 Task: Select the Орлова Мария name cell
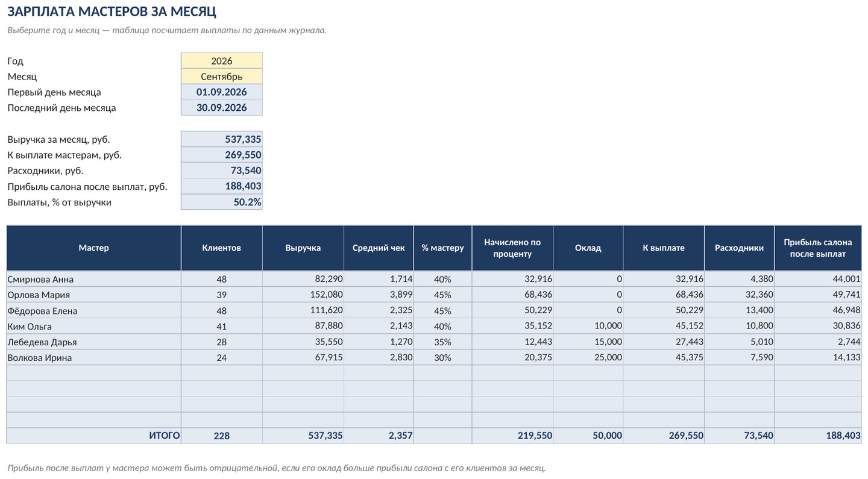click(x=94, y=295)
